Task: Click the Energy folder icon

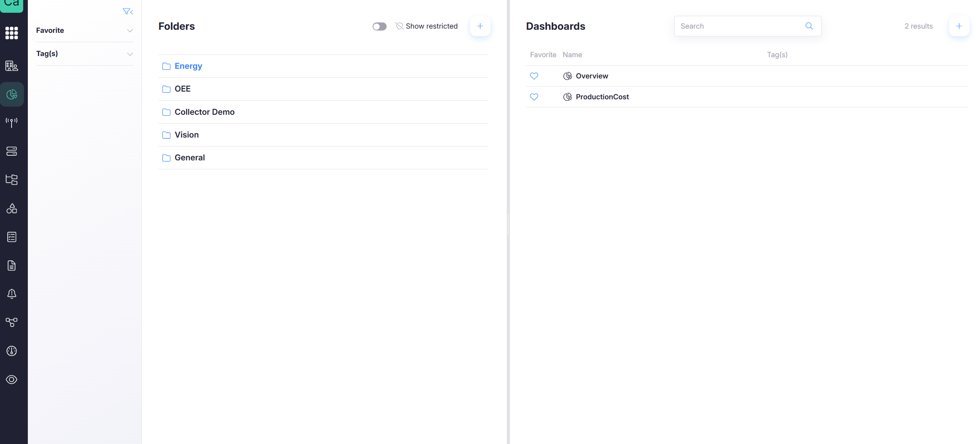Action: (166, 66)
